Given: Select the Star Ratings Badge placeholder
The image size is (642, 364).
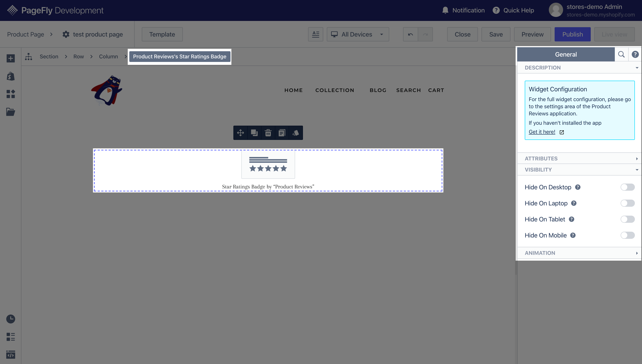Looking at the screenshot, I should point(268,170).
